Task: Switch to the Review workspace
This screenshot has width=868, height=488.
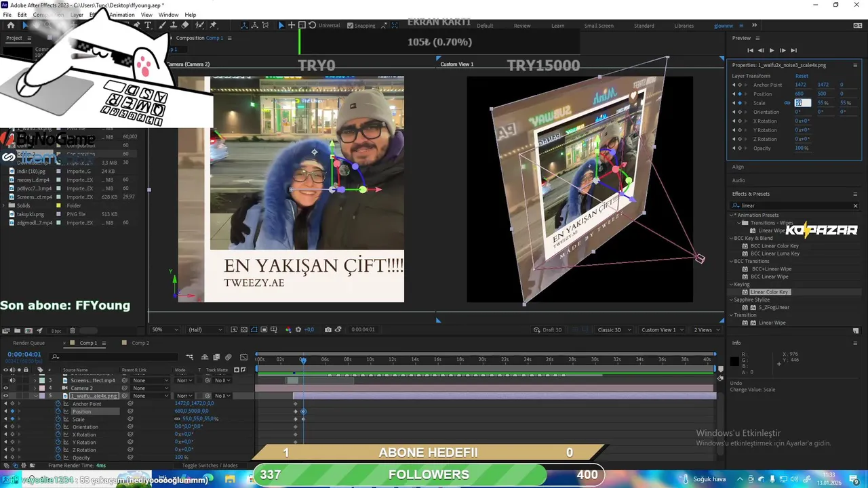Action: [x=522, y=26]
